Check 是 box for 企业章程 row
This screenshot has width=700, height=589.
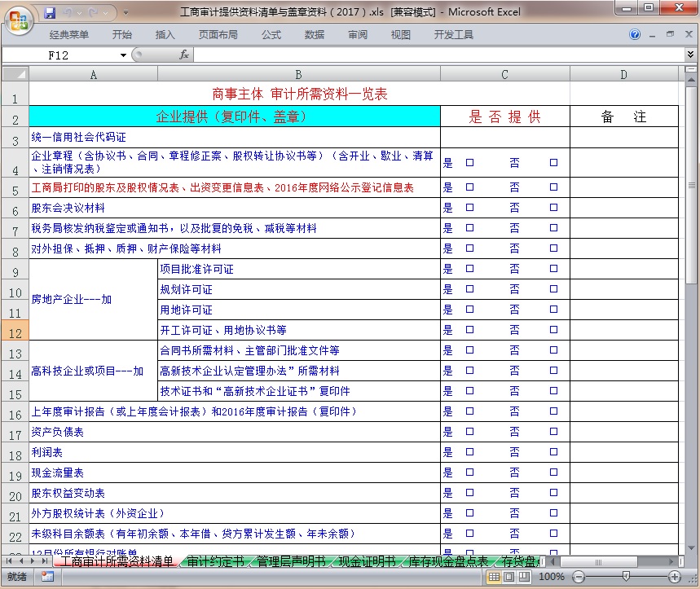(x=469, y=162)
